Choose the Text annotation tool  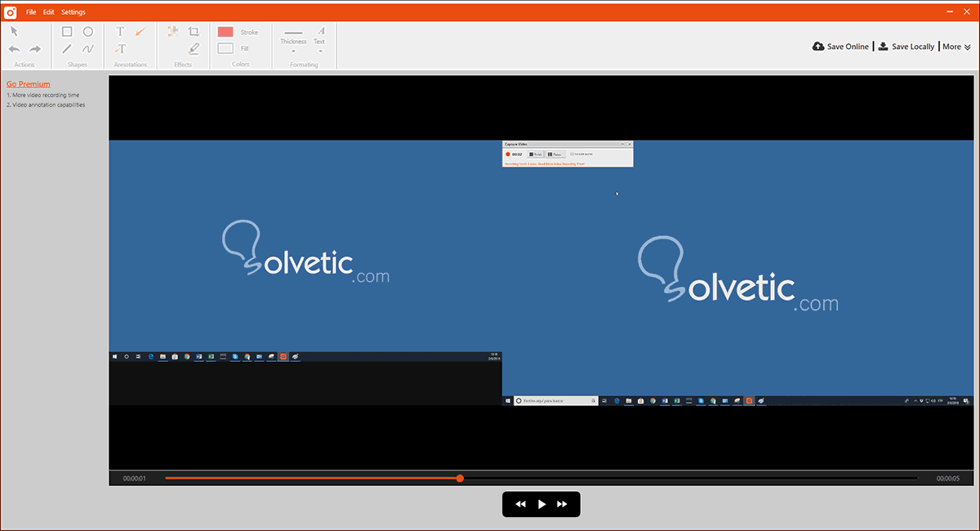point(120,32)
